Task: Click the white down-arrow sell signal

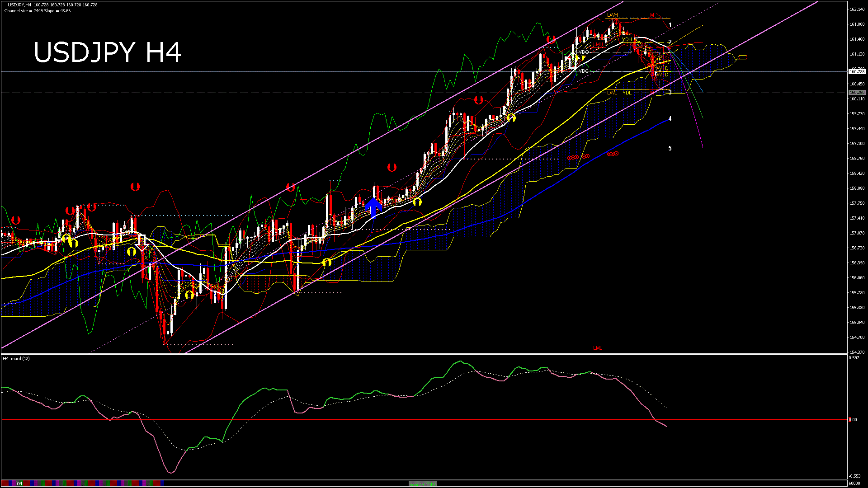Action: [142, 244]
